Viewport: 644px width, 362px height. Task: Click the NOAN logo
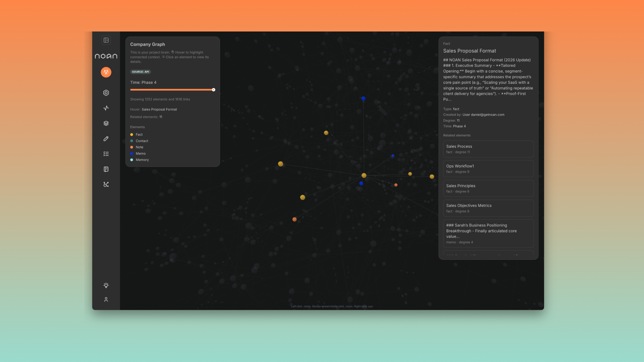[x=106, y=56]
